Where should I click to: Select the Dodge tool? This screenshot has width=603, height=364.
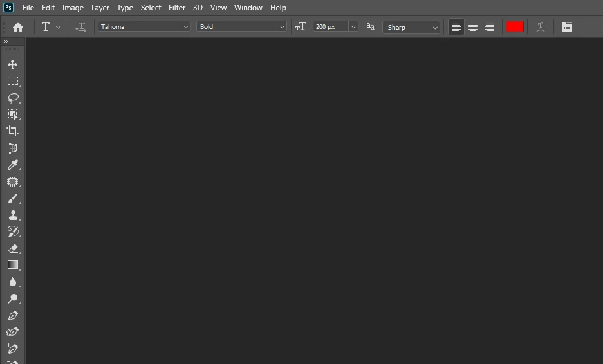coord(13,298)
